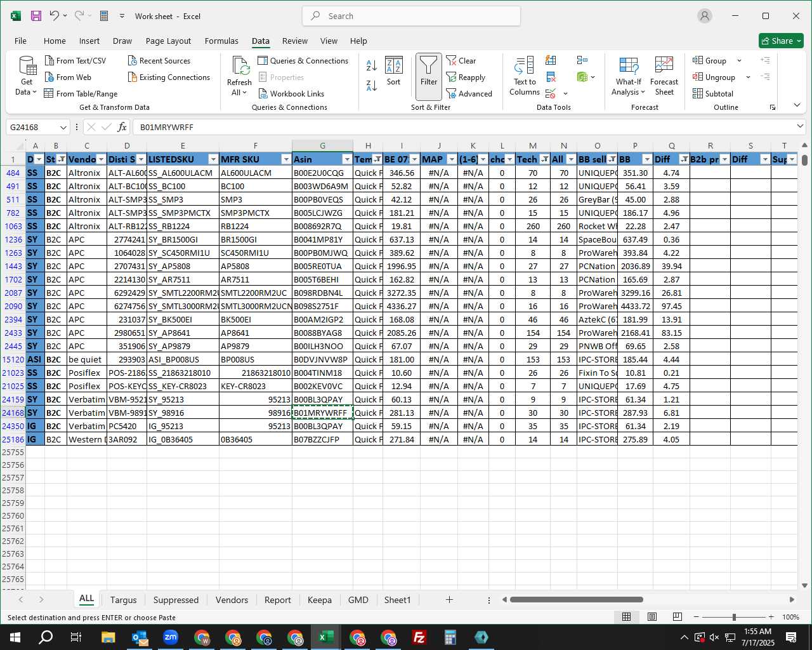Screen dimensions: 812x650
Task: Open the custom Sort dialog
Action: click(393, 72)
